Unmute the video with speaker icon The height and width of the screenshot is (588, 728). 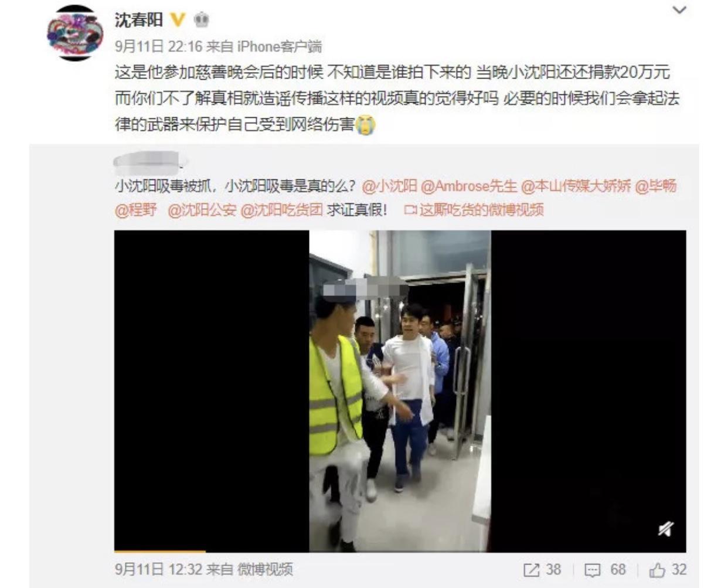(x=665, y=529)
